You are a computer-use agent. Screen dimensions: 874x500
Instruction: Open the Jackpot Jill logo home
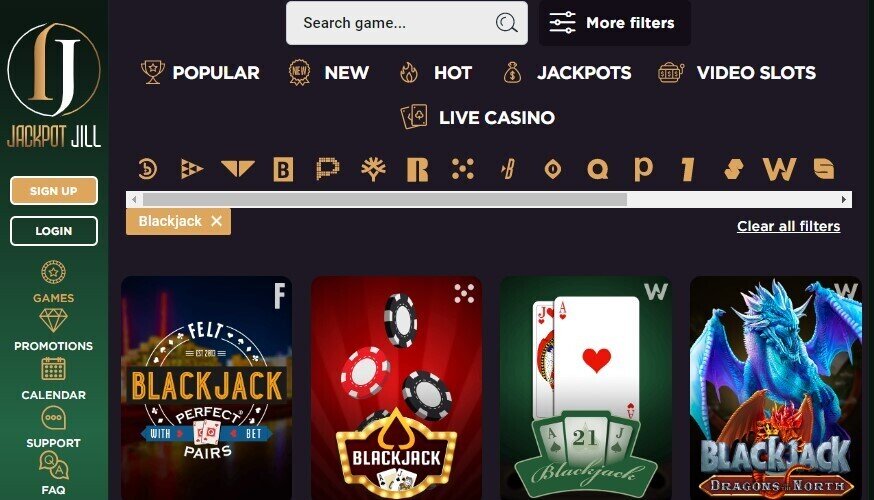54,85
